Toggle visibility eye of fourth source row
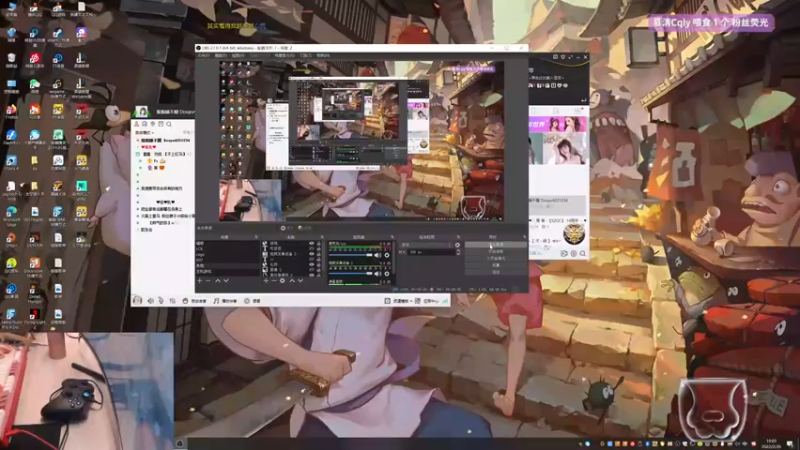This screenshot has height=450, width=800. (311, 259)
